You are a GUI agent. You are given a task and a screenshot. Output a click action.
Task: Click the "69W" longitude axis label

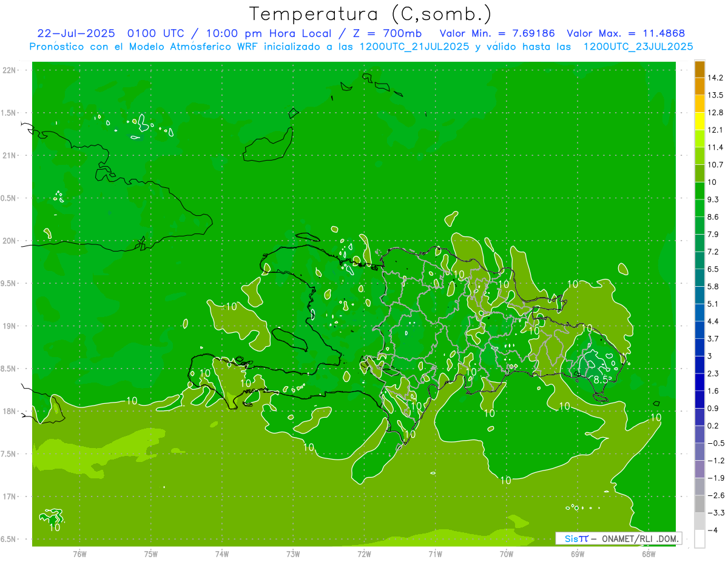pos(578,554)
